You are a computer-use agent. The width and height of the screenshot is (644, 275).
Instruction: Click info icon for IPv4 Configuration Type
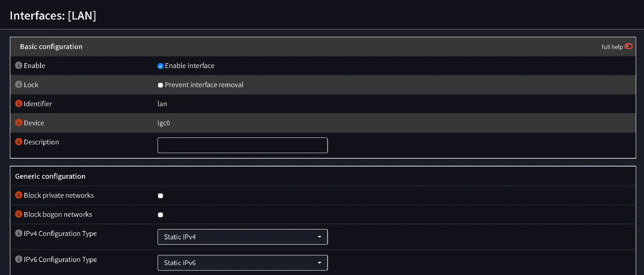point(19,234)
